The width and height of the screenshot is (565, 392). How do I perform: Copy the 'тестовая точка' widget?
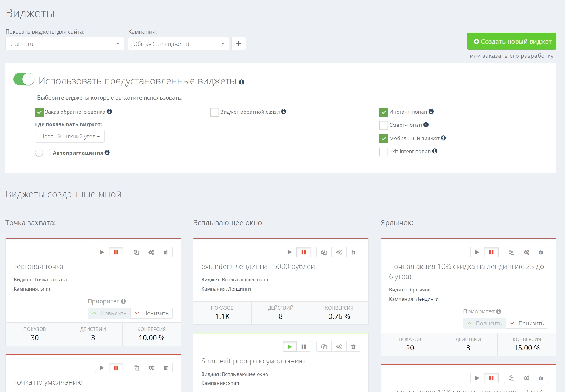click(136, 252)
